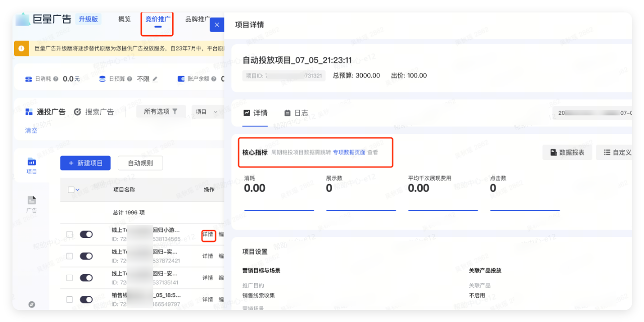This screenshot has height=322, width=644.
Task: Click the orange warning icon in the banner
Action: coord(21,48)
